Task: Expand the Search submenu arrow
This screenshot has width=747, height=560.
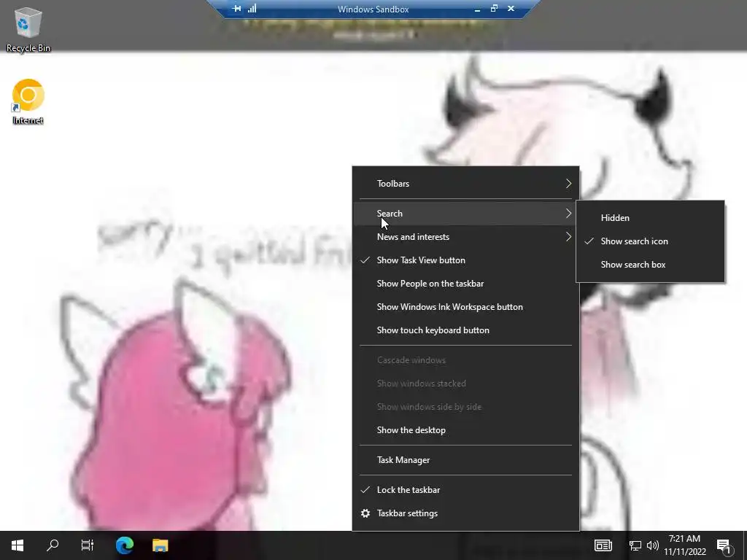Action: (568, 214)
